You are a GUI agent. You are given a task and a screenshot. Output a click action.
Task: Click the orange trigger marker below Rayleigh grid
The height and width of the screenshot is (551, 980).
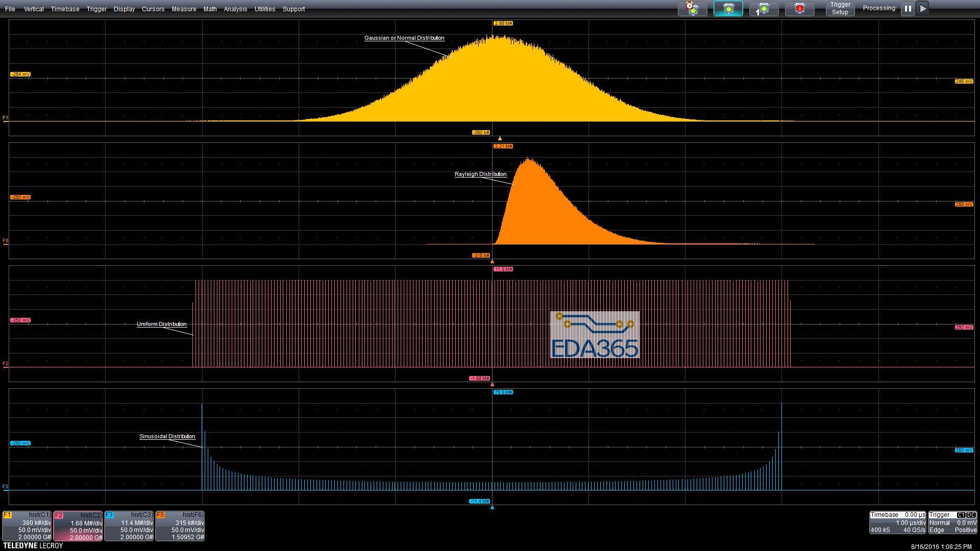492,261
